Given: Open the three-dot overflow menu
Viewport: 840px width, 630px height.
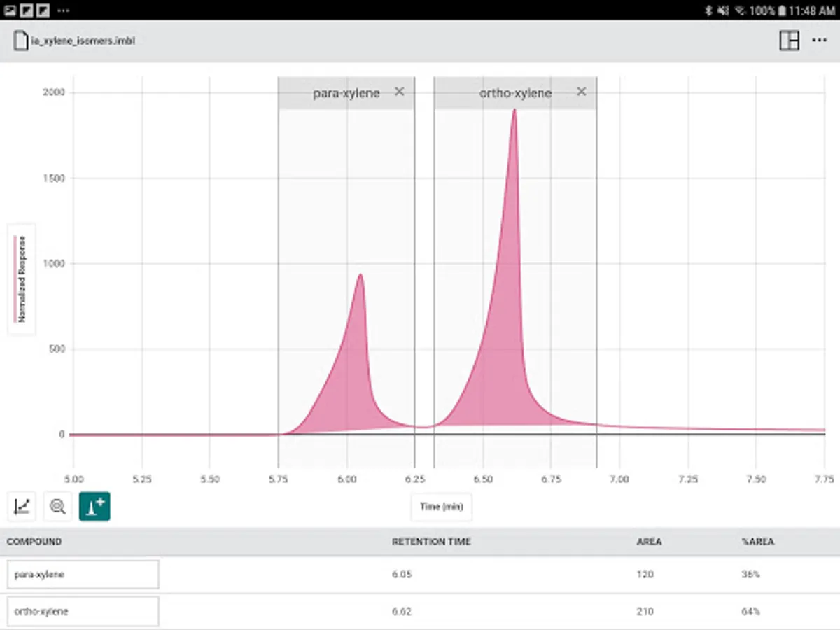Looking at the screenshot, I should tap(819, 41).
